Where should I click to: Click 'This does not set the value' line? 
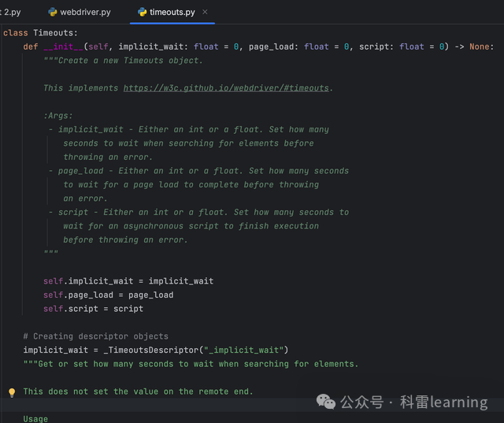coord(139,391)
